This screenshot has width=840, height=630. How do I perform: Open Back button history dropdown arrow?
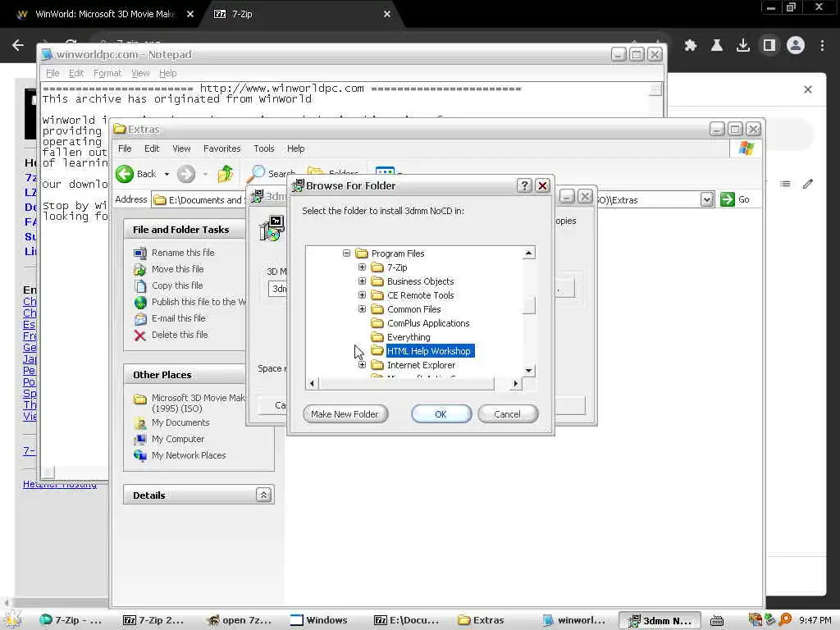[x=167, y=174]
